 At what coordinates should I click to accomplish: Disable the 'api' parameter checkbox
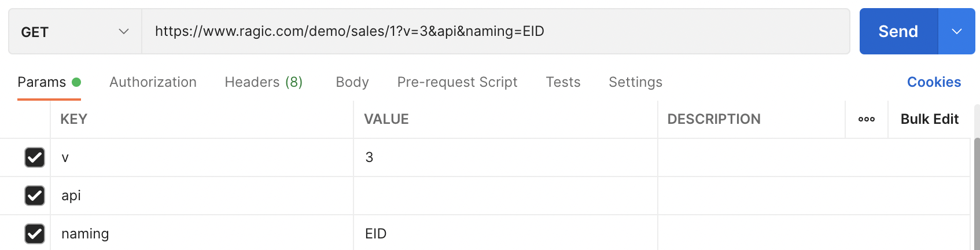click(35, 196)
